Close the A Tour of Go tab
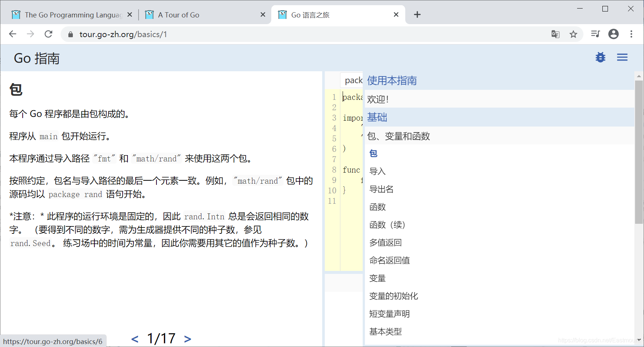Image resolution: width=644 pixels, height=347 pixels. point(263,14)
